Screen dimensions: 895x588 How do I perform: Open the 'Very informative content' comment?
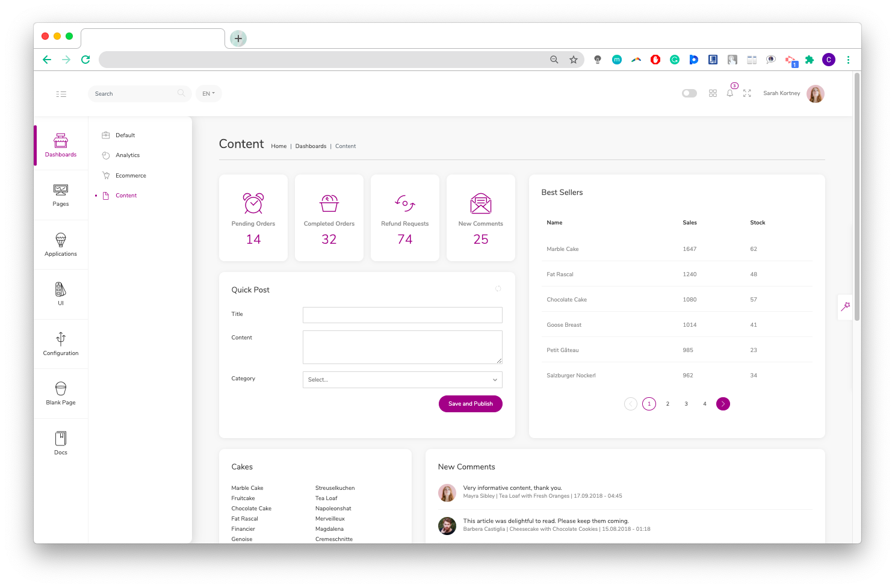click(512, 488)
